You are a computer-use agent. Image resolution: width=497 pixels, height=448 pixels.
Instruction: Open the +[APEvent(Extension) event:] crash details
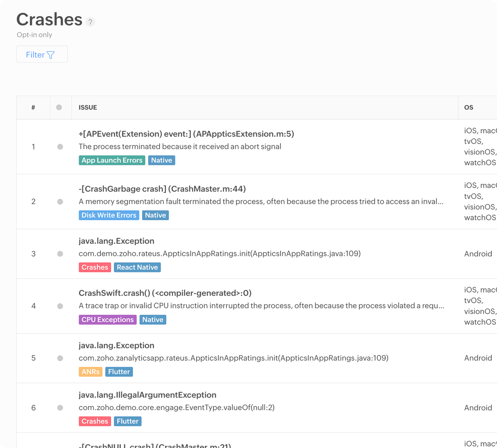[186, 134]
